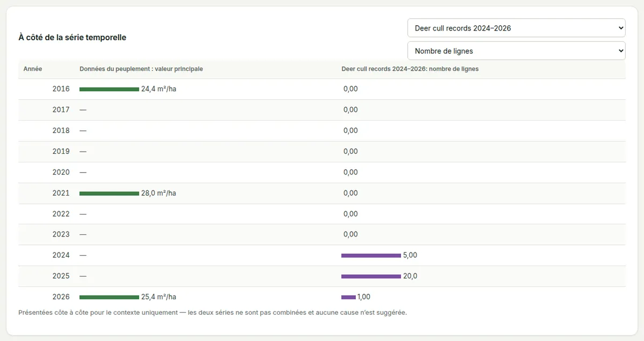
Task: Select the 2020 year cell
Action: [61, 172]
